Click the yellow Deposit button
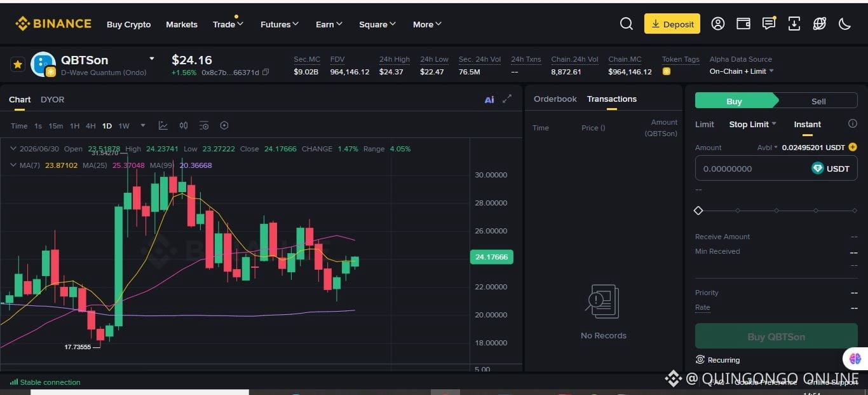Screen dimensions: 868x395 tap(672, 24)
